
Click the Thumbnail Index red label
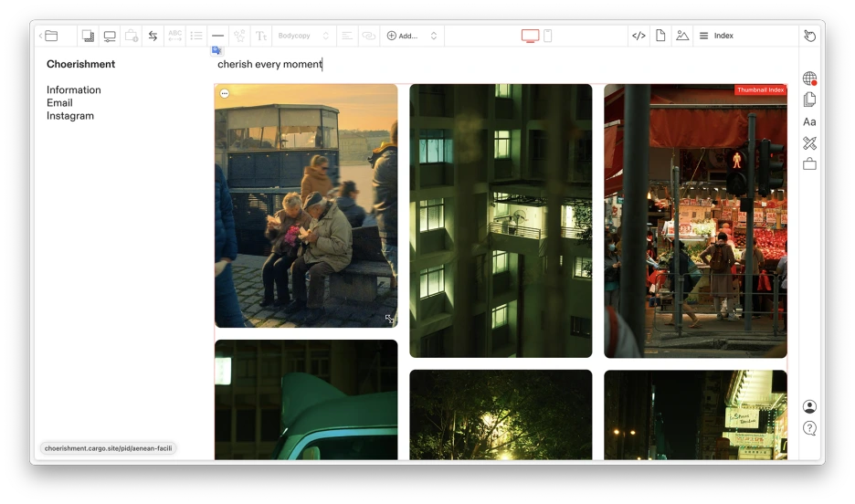click(x=760, y=89)
